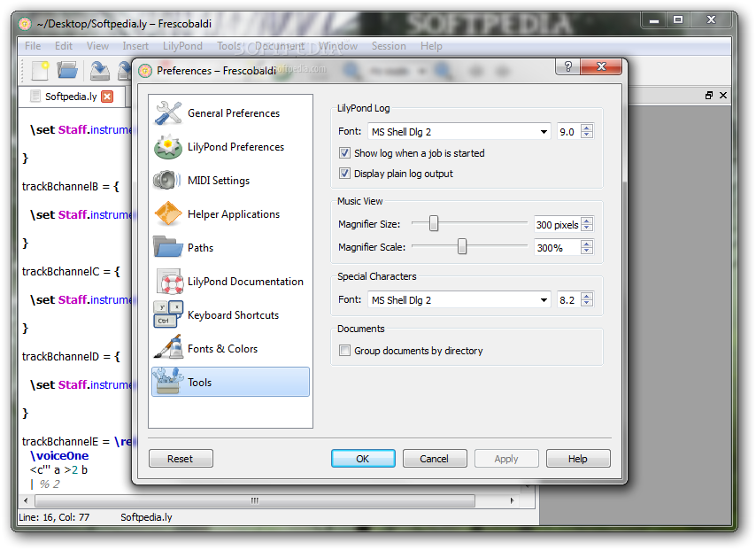Click the dialog help question-mark button
The width and height of the screenshot is (756, 550).
(x=567, y=66)
